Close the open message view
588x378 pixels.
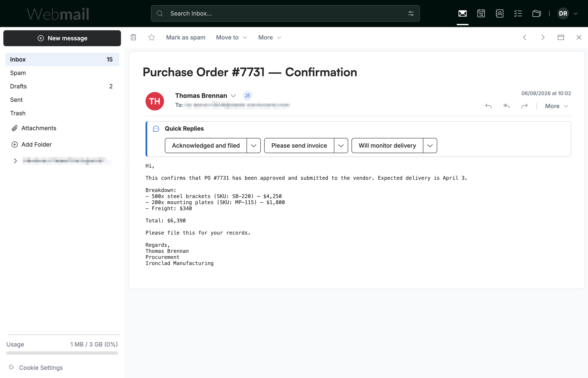click(x=579, y=37)
